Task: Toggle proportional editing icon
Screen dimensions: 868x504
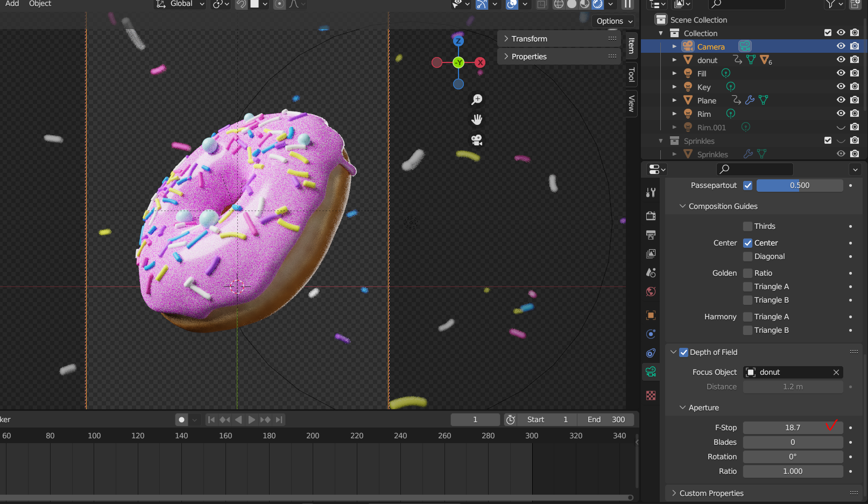Action: point(279,4)
